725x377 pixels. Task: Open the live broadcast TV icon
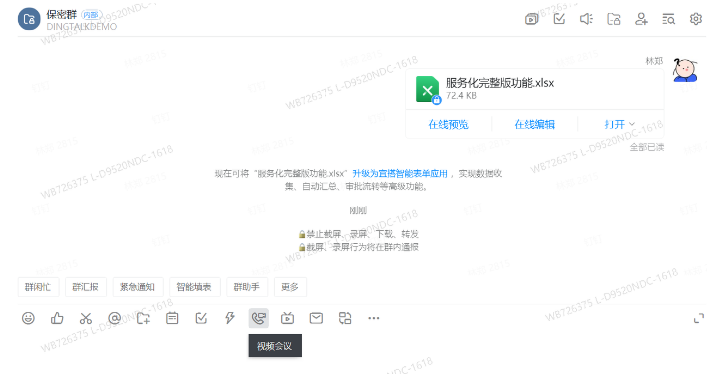click(x=288, y=318)
